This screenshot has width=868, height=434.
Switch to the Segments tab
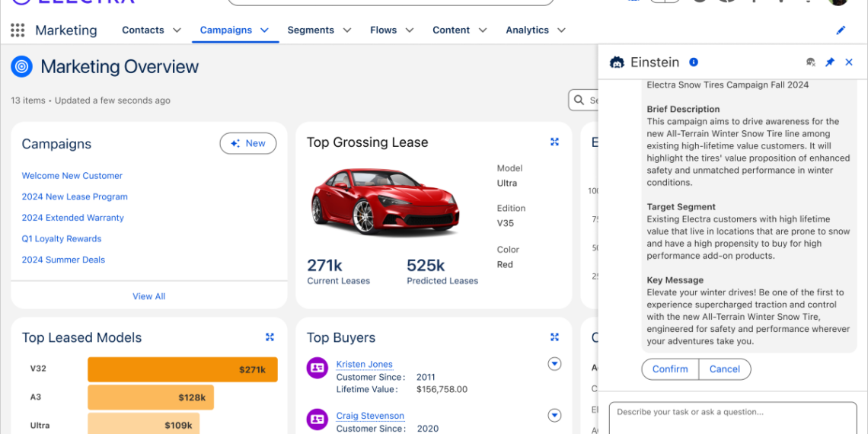[311, 30]
